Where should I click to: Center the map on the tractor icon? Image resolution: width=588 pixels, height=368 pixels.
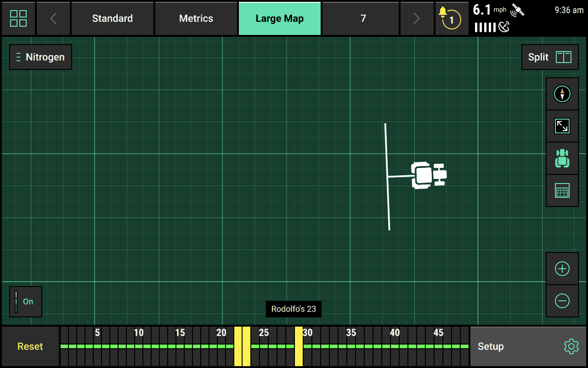point(562,158)
